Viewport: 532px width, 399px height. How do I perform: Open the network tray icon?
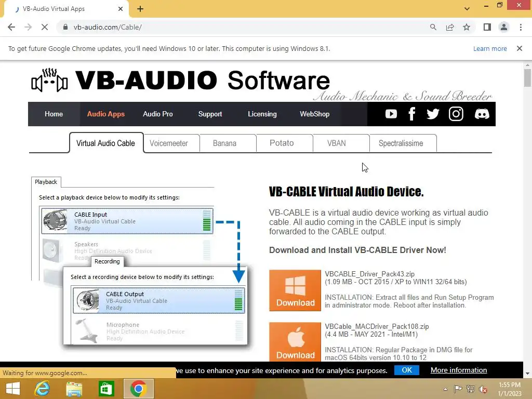(471, 389)
